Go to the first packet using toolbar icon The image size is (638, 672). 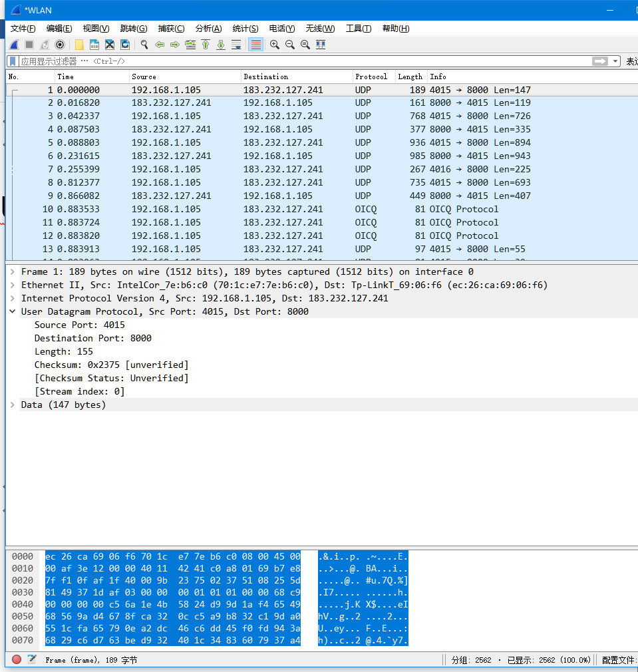(206, 45)
